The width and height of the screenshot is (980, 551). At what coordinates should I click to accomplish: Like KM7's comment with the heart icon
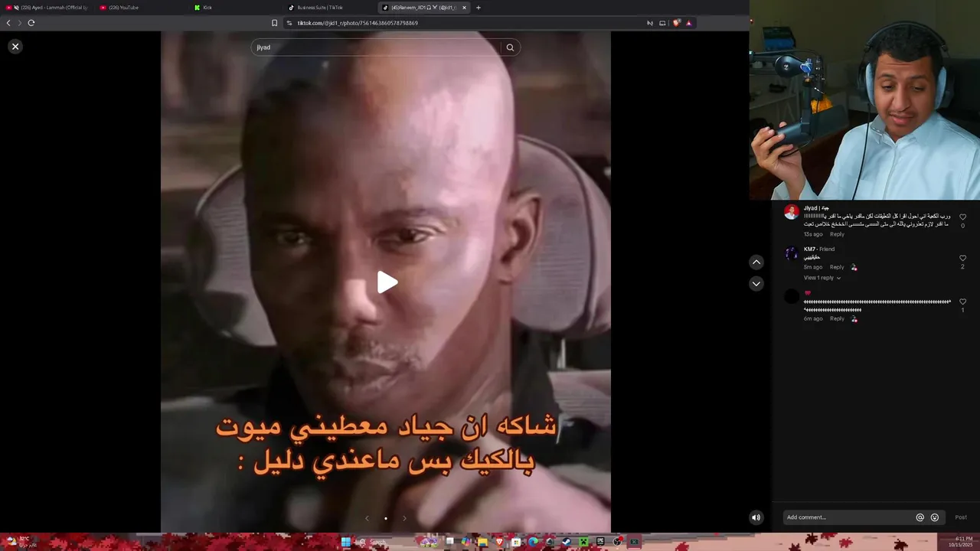pos(962,259)
